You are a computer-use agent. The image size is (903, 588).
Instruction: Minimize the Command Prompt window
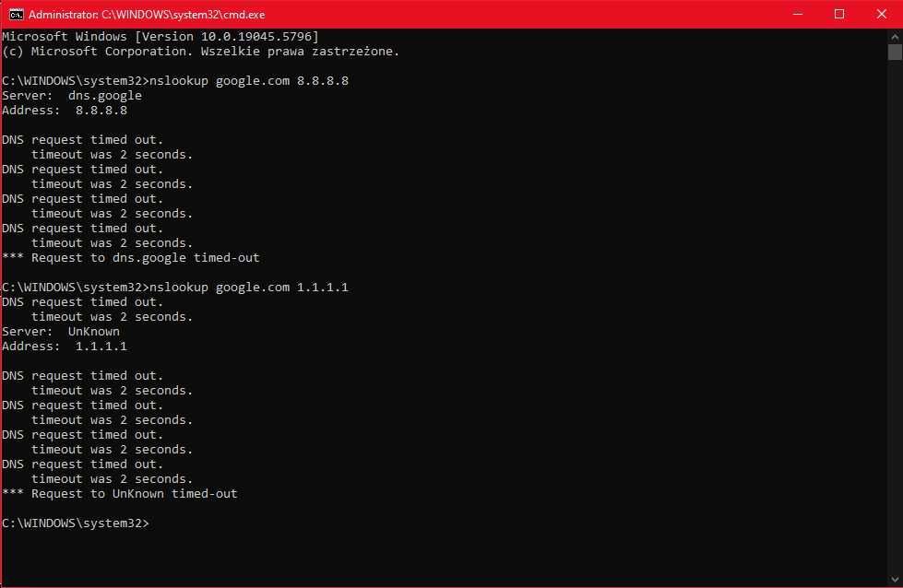pyautogui.click(x=797, y=14)
